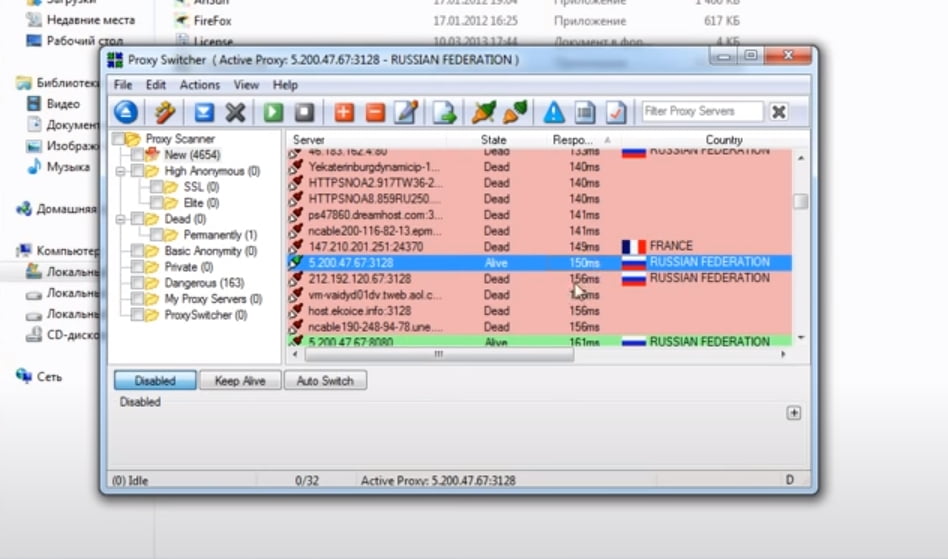Tick the Dangerous (163) checkbox

coord(137,283)
